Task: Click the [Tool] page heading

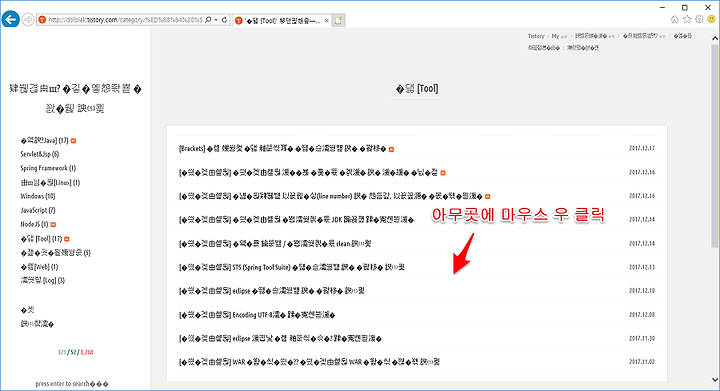Action: (417, 89)
